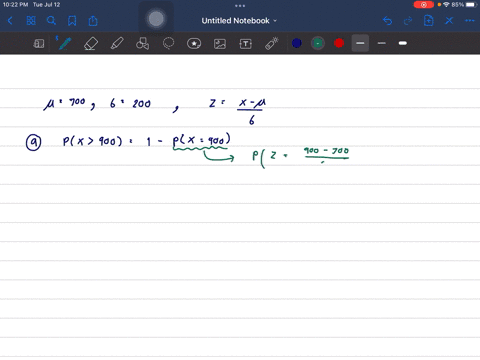Open the more options ellipsis menu
The width and height of the screenshot is (480, 360).
(470, 21)
